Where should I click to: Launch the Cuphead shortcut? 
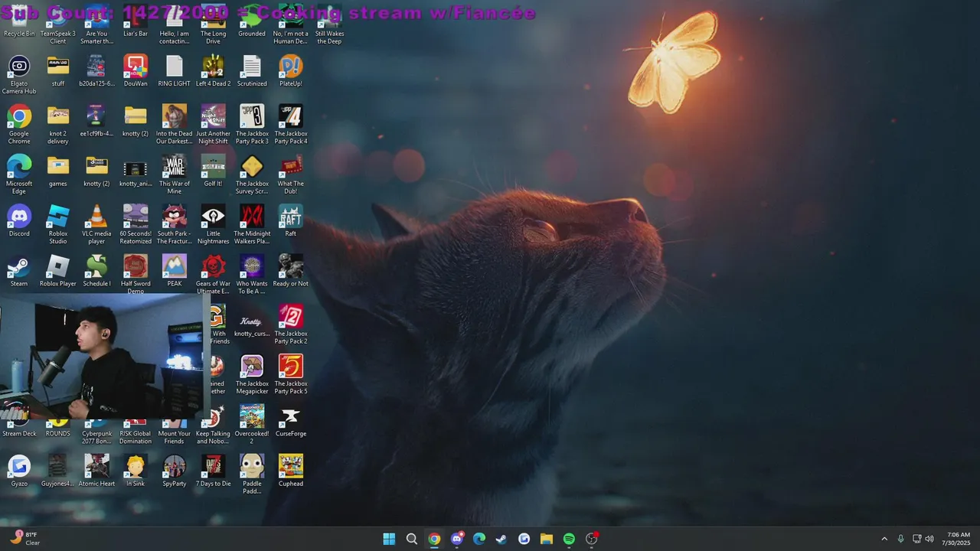pos(291,470)
